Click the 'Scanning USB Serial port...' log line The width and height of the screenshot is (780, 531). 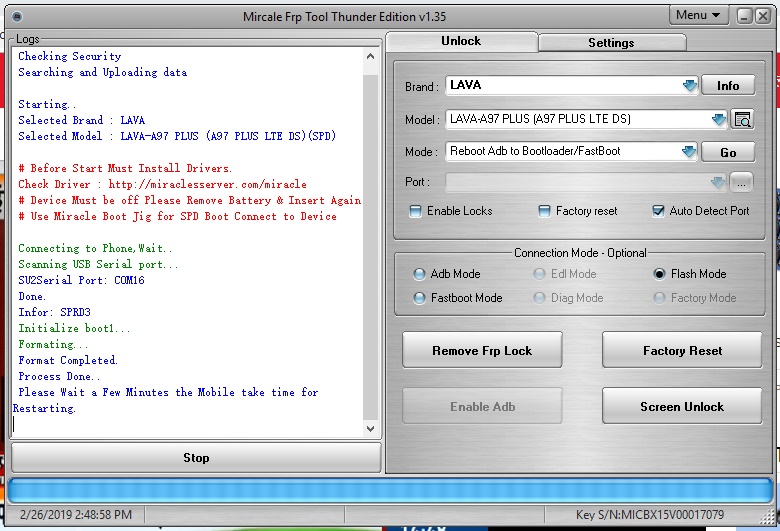(x=98, y=264)
